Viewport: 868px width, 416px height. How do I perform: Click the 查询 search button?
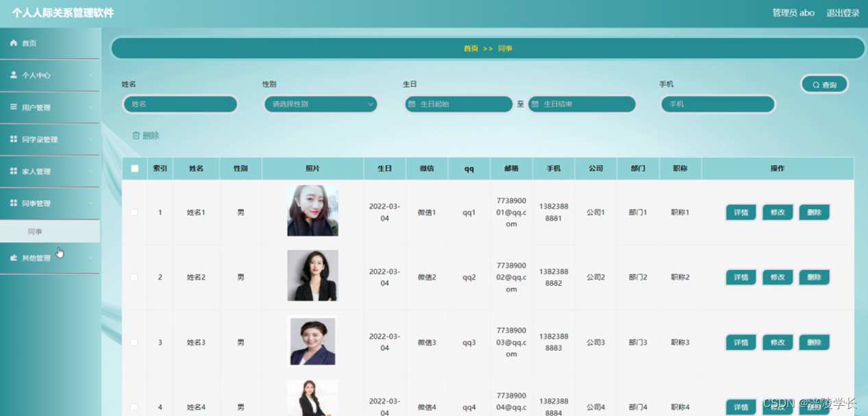pyautogui.click(x=825, y=84)
